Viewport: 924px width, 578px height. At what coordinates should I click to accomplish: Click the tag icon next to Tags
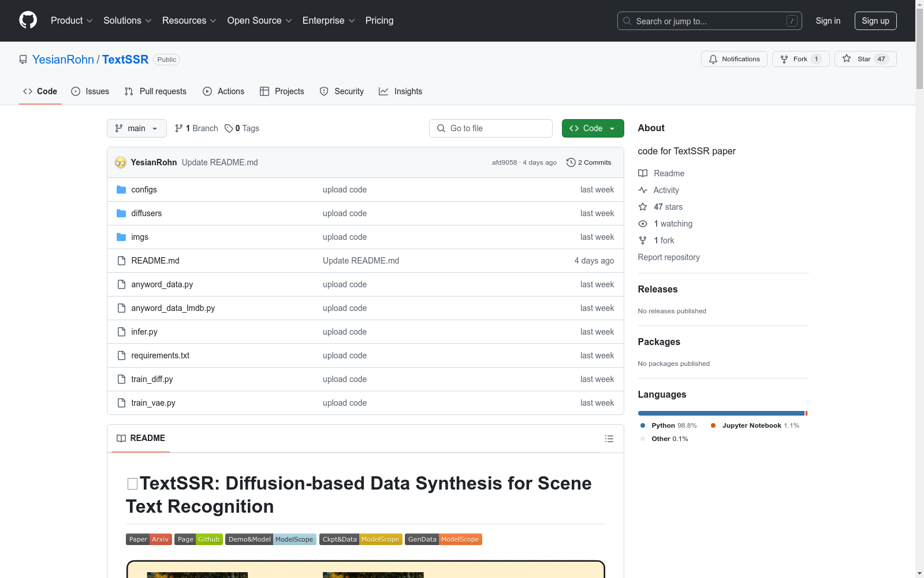(229, 128)
